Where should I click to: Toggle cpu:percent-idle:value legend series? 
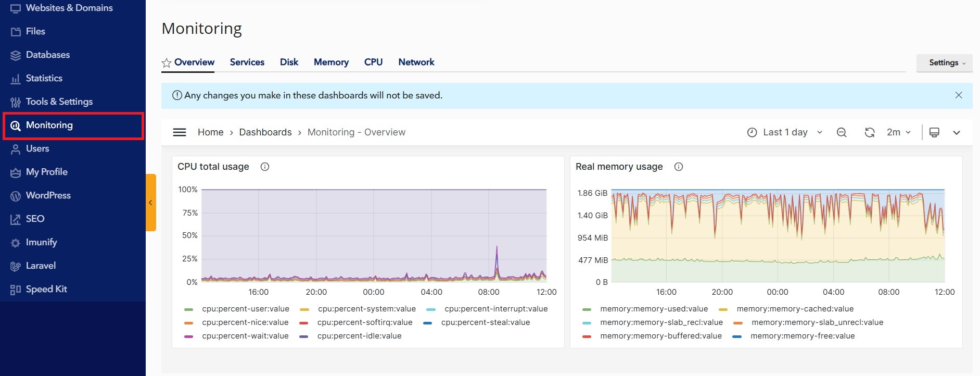[360, 336]
